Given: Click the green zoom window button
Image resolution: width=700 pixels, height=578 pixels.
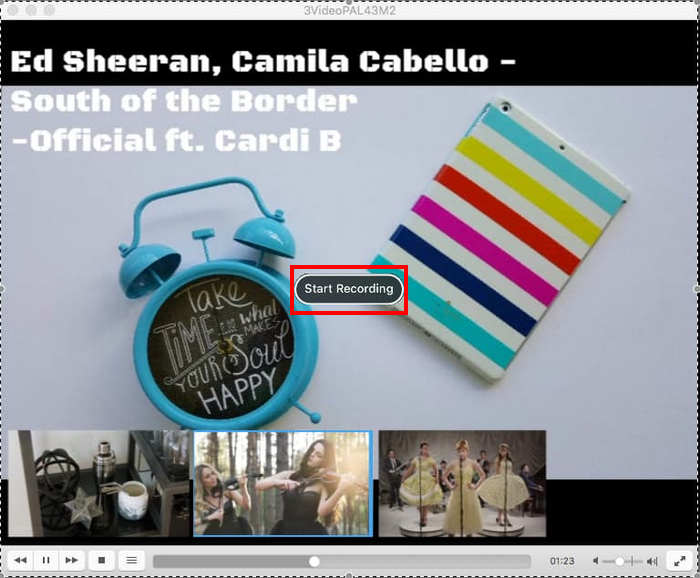Looking at the screenshot, I should 49,10.
